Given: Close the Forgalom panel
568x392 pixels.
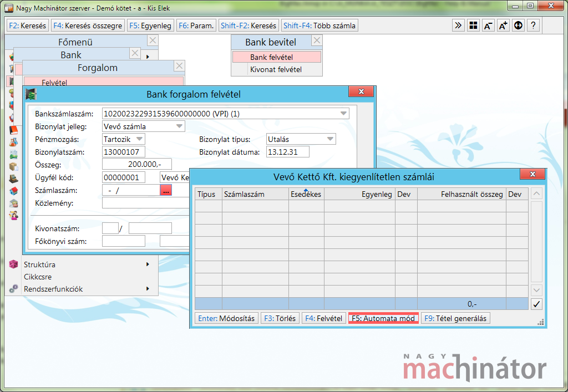Looking at the screenshot, I should [179, 66].
